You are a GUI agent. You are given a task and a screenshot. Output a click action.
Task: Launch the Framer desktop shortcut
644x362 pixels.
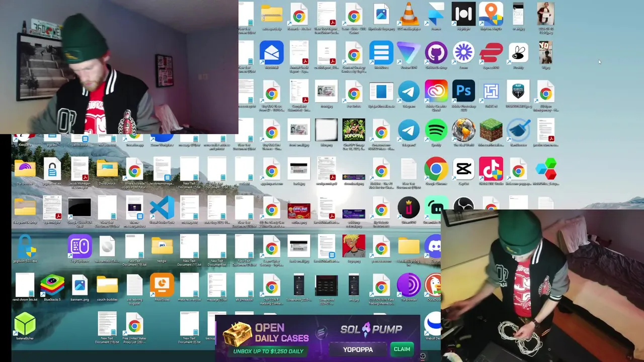point(436,14)
